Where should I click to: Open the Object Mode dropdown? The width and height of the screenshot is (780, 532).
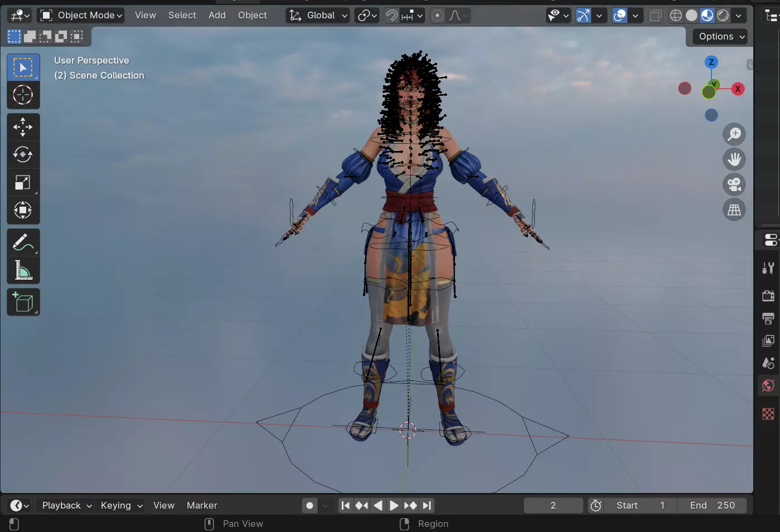(x=81, y=16)
